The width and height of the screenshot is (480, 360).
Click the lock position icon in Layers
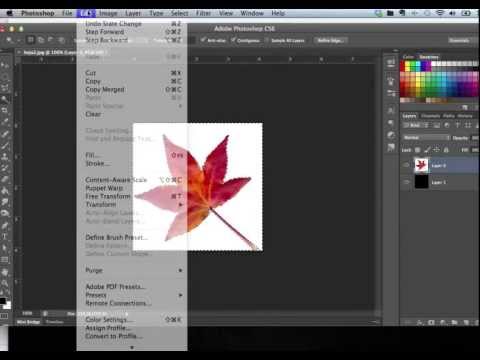coord(436,150)
